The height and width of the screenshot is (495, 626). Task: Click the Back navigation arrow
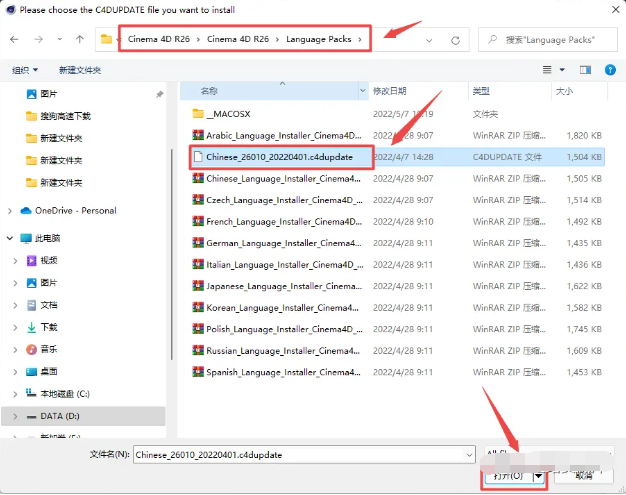coord(14,40)
